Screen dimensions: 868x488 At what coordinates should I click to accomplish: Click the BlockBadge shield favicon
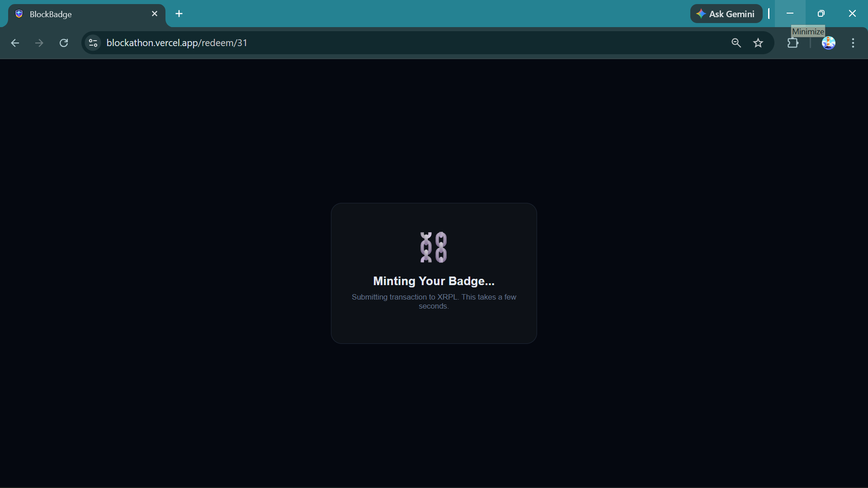point(19,14)
